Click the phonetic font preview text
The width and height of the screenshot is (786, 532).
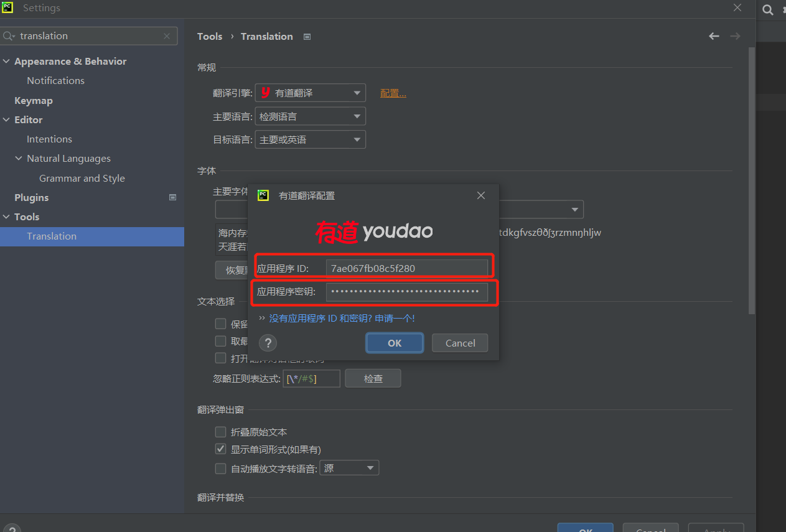(x=550, y=233)
